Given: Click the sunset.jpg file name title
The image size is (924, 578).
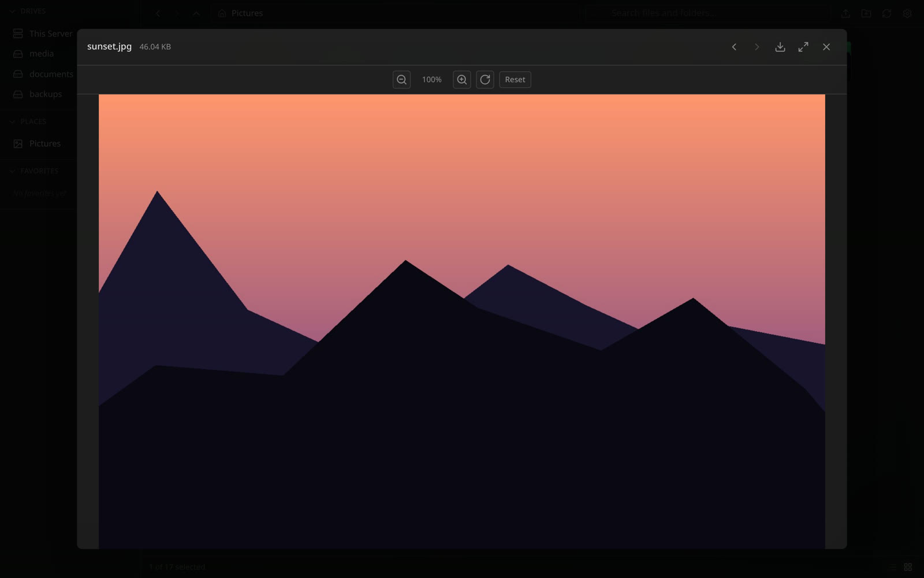Looking at the screenshot, I should coord(109,46).
